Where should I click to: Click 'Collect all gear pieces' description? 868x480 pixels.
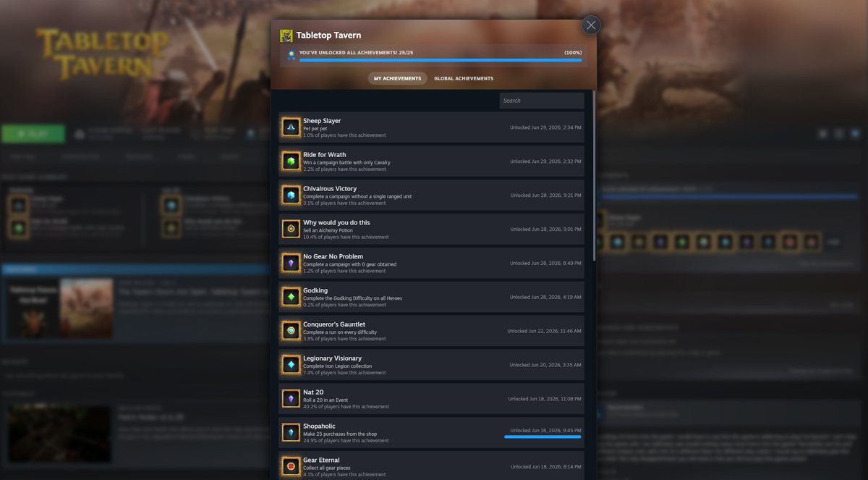(327, 468)
